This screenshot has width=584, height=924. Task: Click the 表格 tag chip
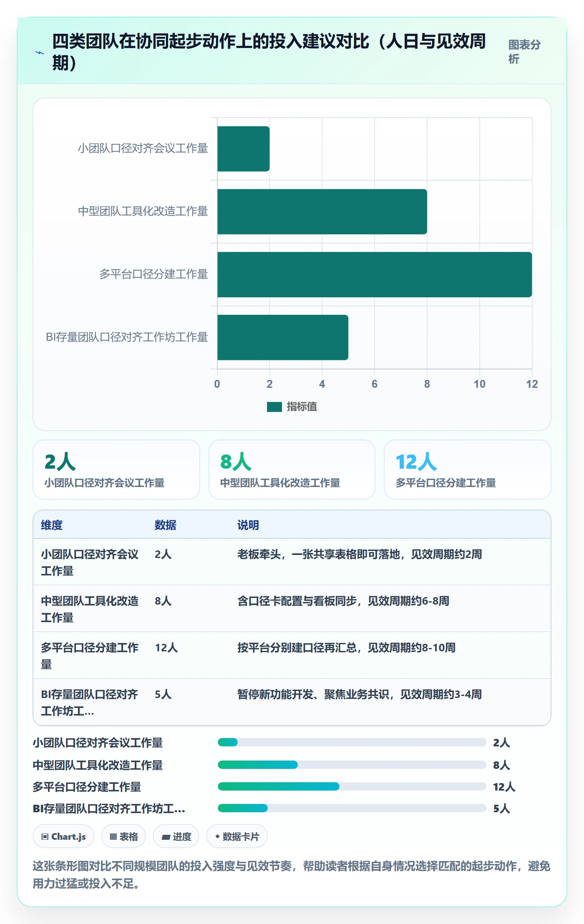click(123, 836)
